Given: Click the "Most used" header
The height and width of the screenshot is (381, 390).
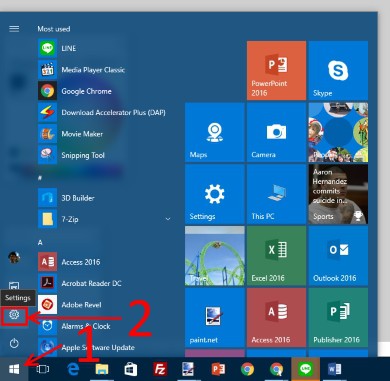Looking at the screenshot, I should click(54, 29).
